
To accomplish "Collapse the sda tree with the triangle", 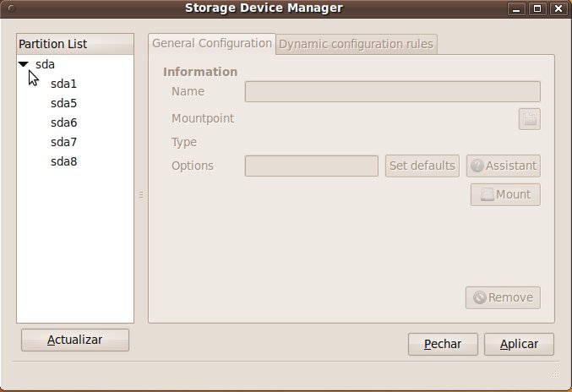I will point(24,64).
